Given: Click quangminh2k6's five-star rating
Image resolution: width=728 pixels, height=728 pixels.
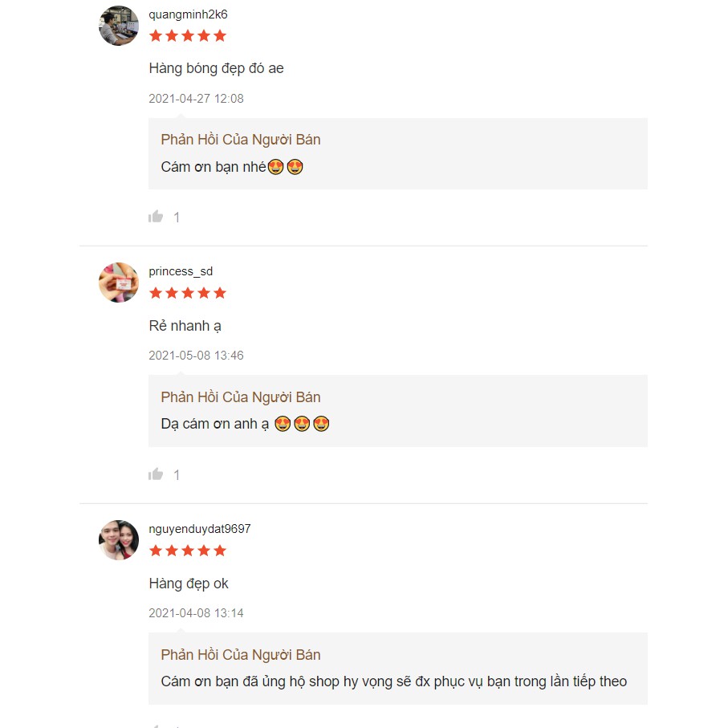Looking at the screenshot, I should [x=188, y=35].
